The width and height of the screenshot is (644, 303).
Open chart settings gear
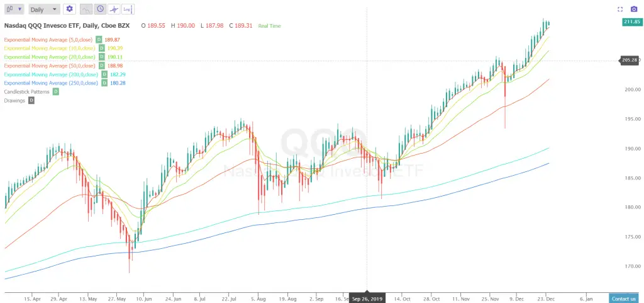(x=70, y=9)
